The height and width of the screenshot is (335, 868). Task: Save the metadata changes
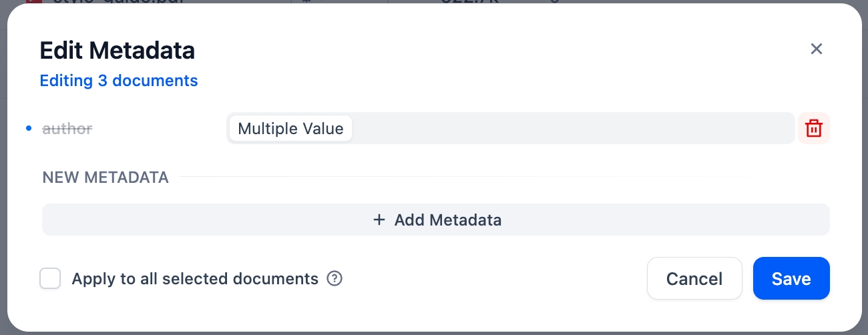point(791,278)
